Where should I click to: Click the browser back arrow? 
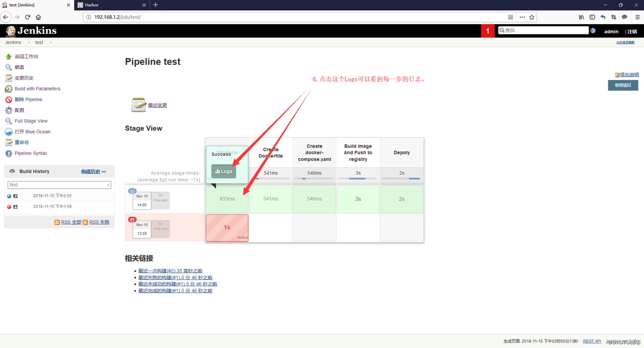[6, 17]
